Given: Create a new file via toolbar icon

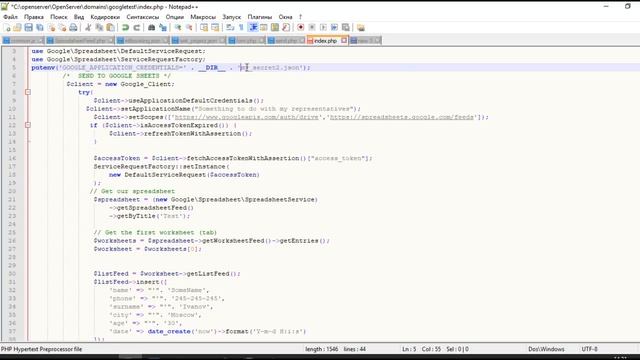Looking at the screenshot, I should point(7,28).
